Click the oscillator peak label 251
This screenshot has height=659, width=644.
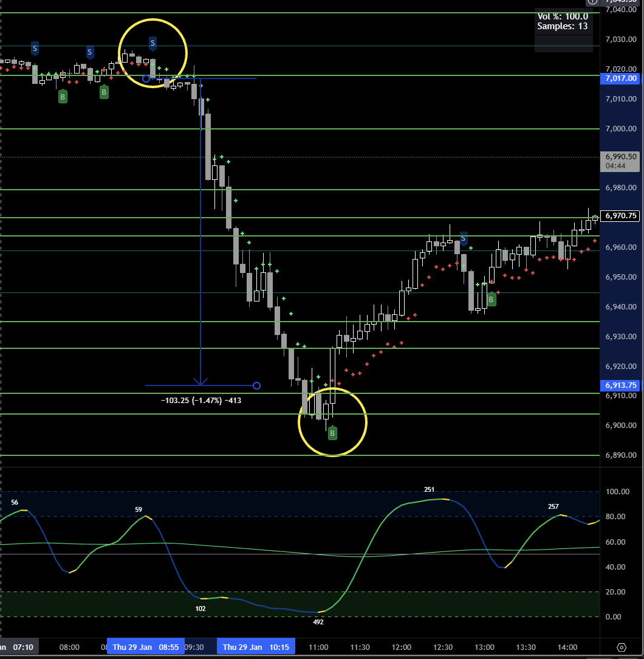[x=430, y=489]
